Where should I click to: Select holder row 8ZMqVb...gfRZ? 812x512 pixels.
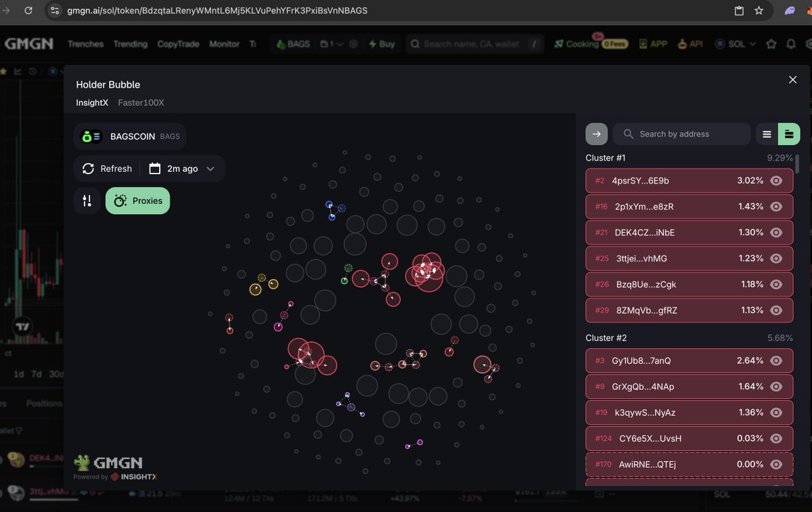689,310
